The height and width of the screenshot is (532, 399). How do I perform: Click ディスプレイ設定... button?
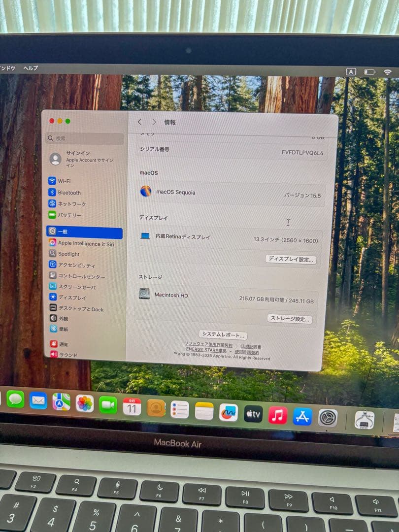291,259
